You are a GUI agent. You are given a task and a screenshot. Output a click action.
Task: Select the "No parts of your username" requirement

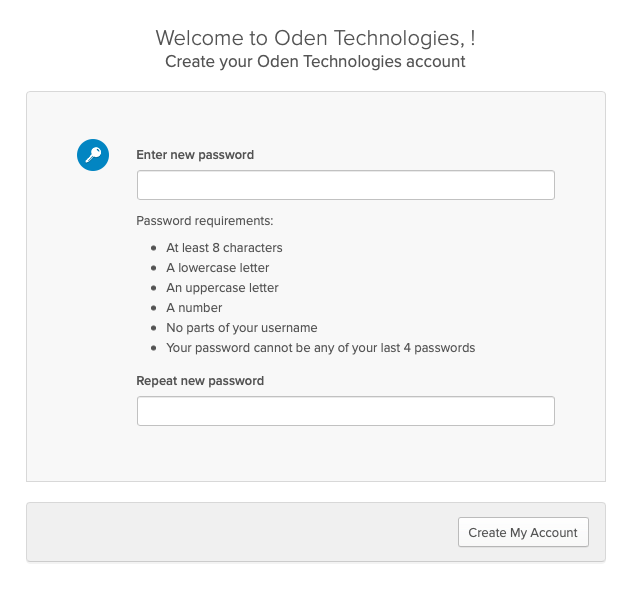242,328
